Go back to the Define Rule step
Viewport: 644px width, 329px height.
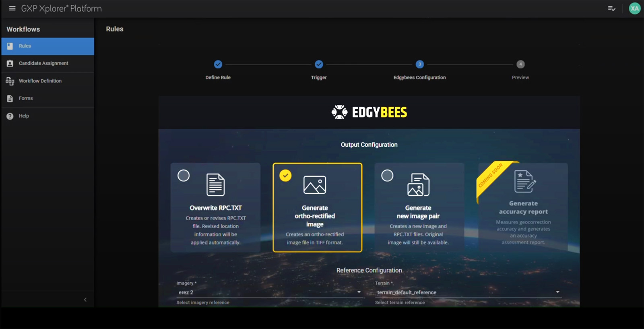point(218,64)
